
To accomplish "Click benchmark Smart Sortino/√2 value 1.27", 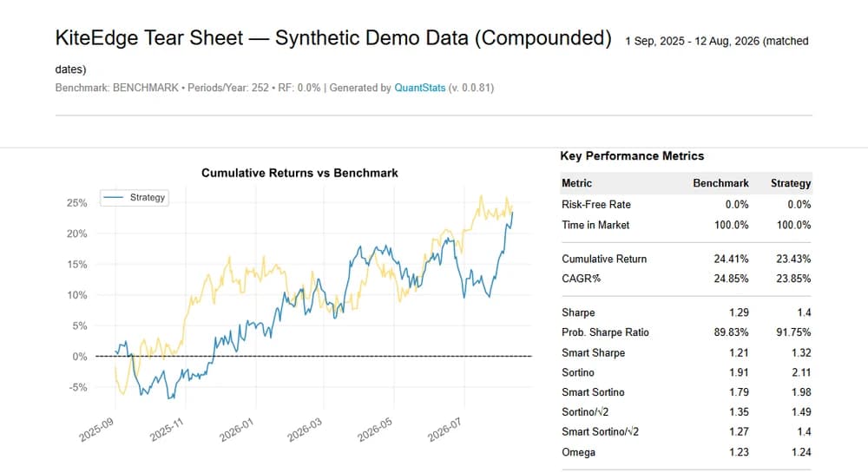I will click(x=739, y=431).
